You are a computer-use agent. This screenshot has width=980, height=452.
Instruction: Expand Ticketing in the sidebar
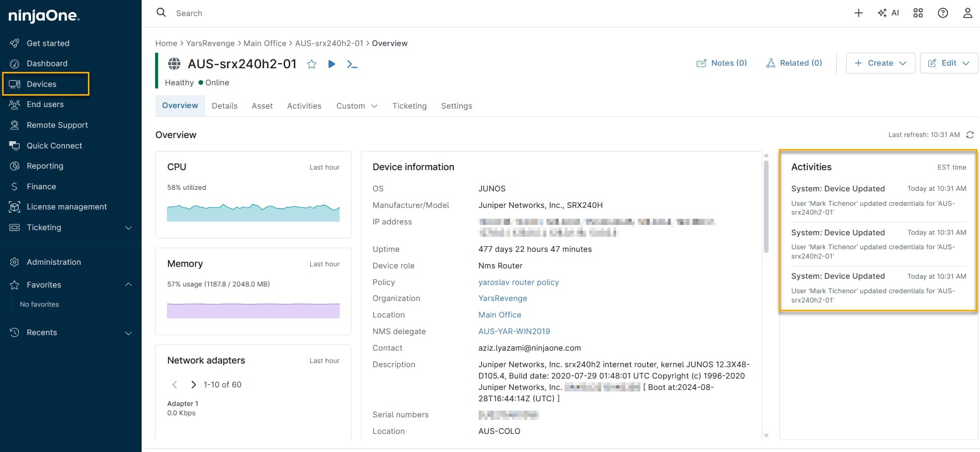pyautogui.click(x=128, y=228)
